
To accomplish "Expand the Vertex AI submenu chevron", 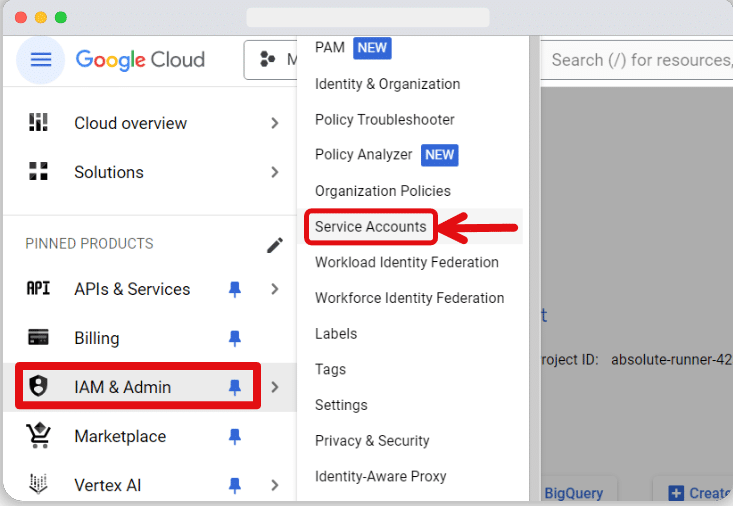I will point(275,485).
